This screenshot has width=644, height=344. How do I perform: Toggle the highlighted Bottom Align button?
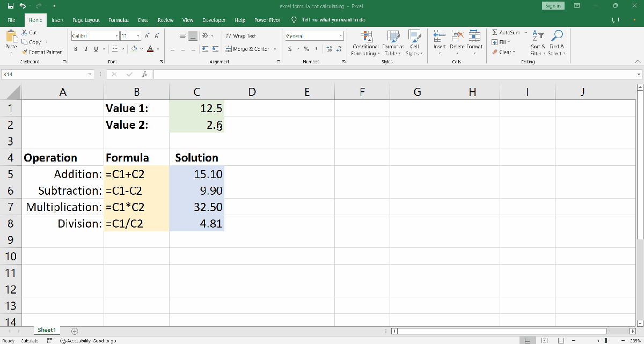(193, 36)
